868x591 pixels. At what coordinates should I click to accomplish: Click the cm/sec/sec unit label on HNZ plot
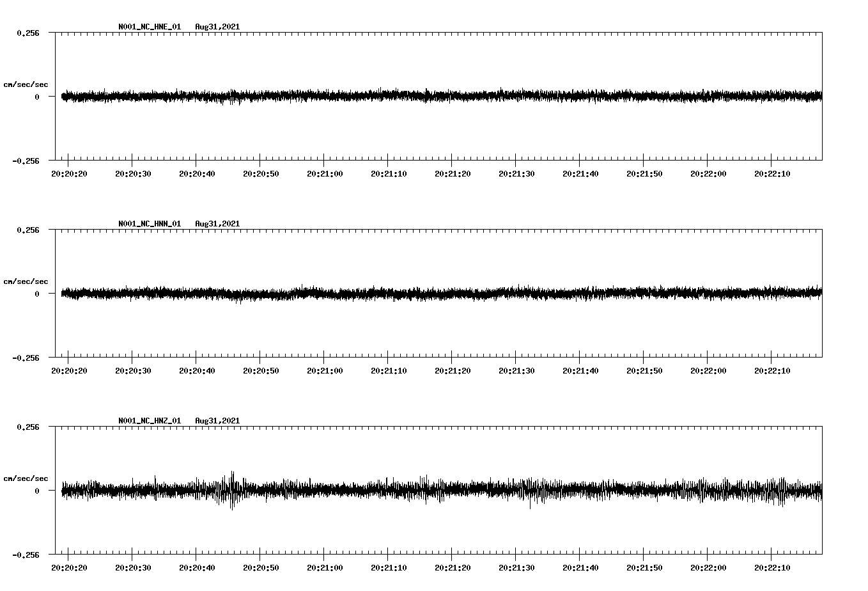click(x=26, y=478)
